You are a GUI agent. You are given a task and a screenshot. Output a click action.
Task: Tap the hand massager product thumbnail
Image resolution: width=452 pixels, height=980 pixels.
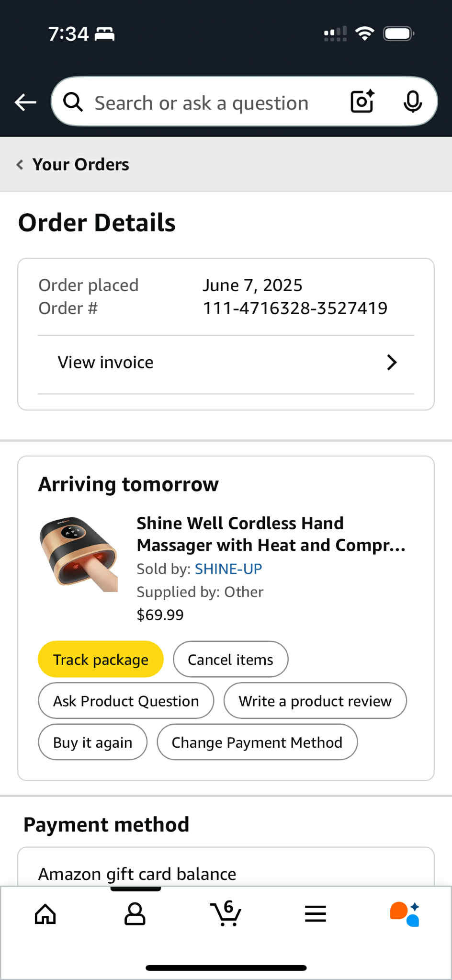[x=79, y=554]
